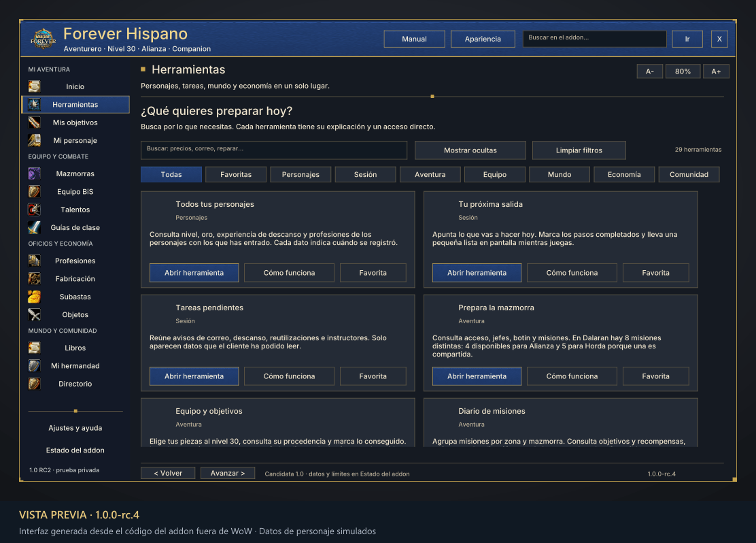Select the Sesión filter tab

(x=366, y=174)
